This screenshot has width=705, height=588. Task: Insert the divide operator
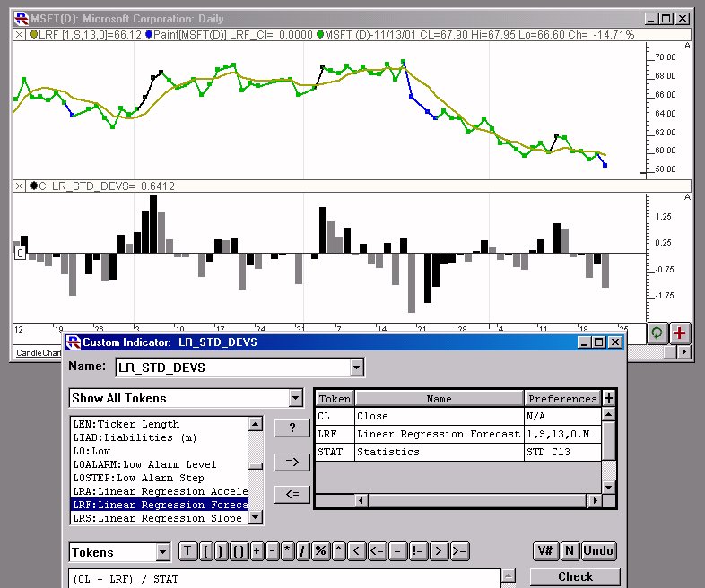(x=302, y=551)
